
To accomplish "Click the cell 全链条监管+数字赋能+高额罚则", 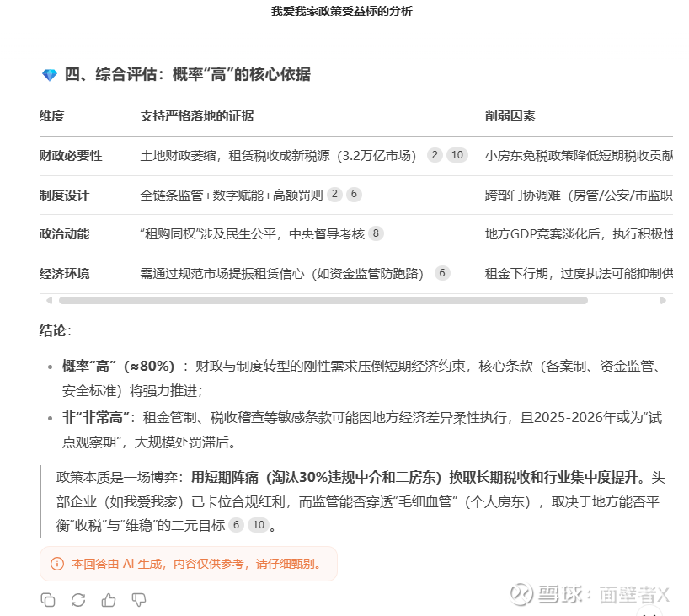I will click(x=232, y=195).
